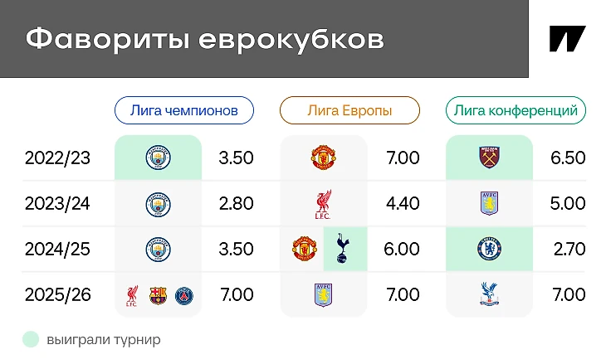
Task: Click the 2.70 odds for Chelsea
Action: pyautogui.click(x=569, y=249)
